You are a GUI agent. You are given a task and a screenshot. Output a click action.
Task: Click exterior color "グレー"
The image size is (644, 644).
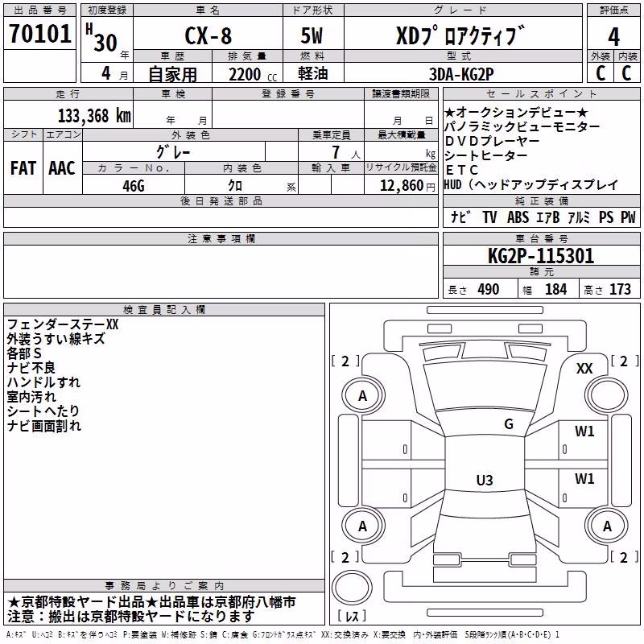click(173, 152)
